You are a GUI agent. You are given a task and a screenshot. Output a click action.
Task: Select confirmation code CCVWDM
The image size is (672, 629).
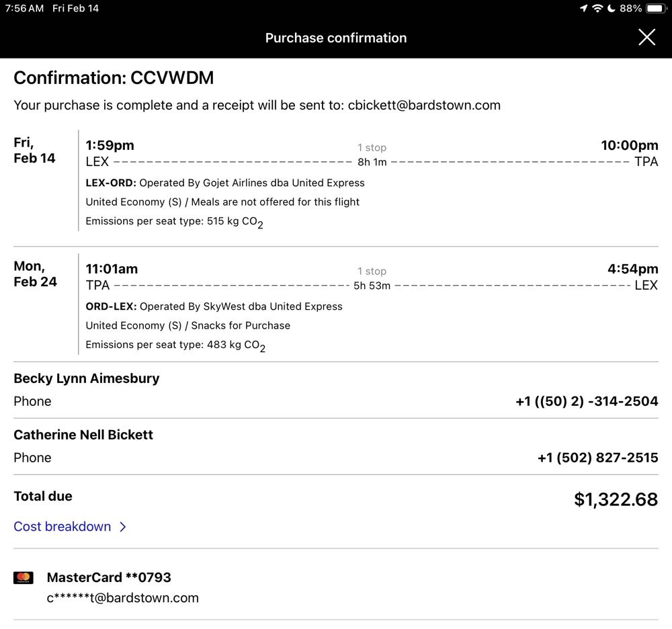click(172, 78)
